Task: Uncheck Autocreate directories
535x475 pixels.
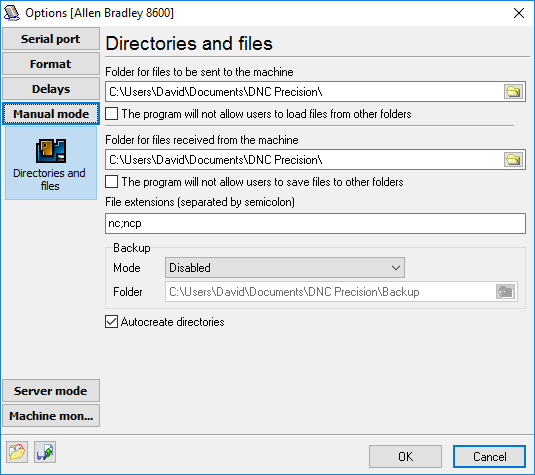Action: coord(112,322)
